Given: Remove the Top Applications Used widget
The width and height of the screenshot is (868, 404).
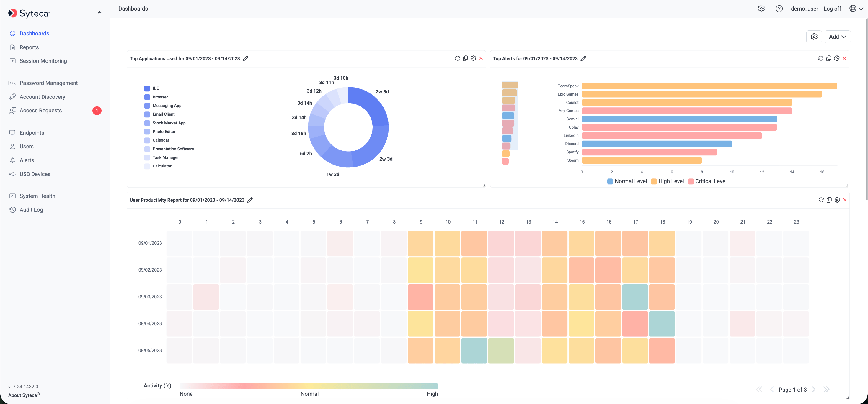Looking at the screenshot, I should pos(481,58).
